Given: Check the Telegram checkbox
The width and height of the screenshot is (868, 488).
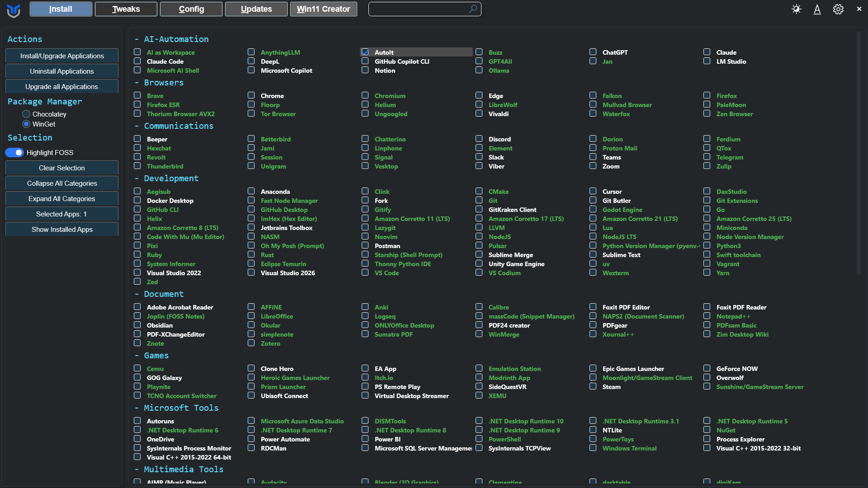Looking at the screenshot, I should [x=707, y=157].
